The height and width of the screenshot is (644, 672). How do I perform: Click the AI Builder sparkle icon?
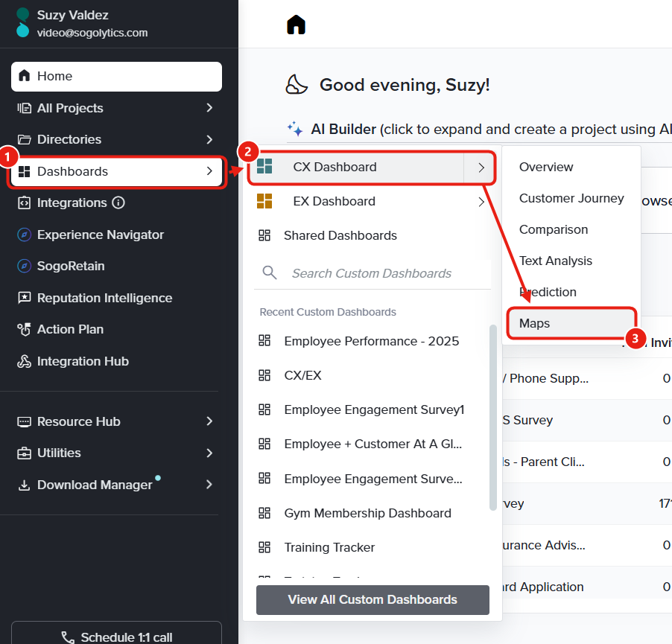(x=295, y=129)
